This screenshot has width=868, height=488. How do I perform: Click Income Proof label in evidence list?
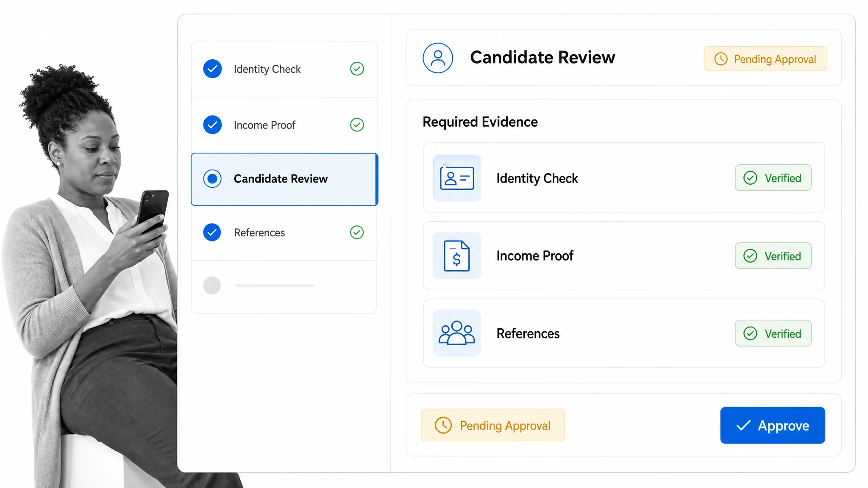point(535,256)
